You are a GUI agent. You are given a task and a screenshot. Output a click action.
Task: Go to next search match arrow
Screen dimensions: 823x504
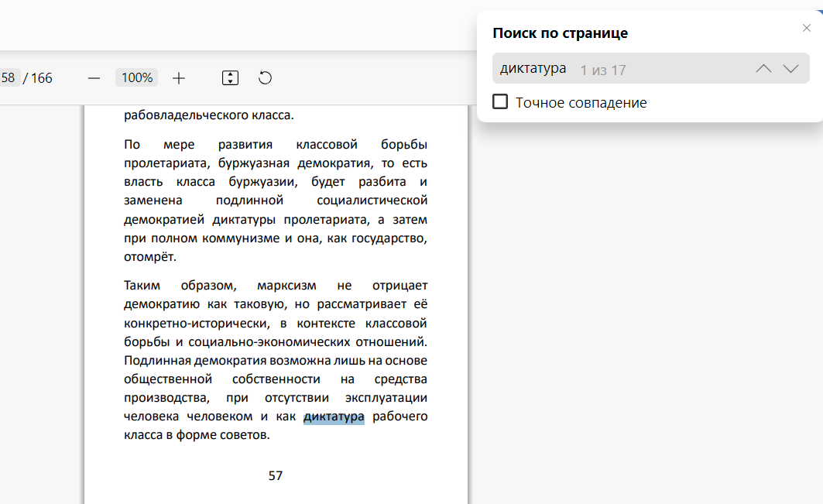pyautogui.click(x=791, y=68)
